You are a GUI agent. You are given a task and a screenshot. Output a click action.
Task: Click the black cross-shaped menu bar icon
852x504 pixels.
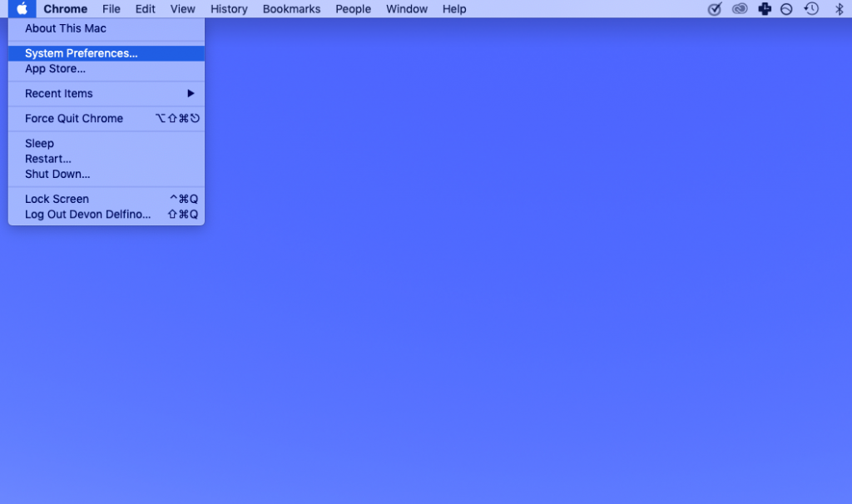pos(765,8)
